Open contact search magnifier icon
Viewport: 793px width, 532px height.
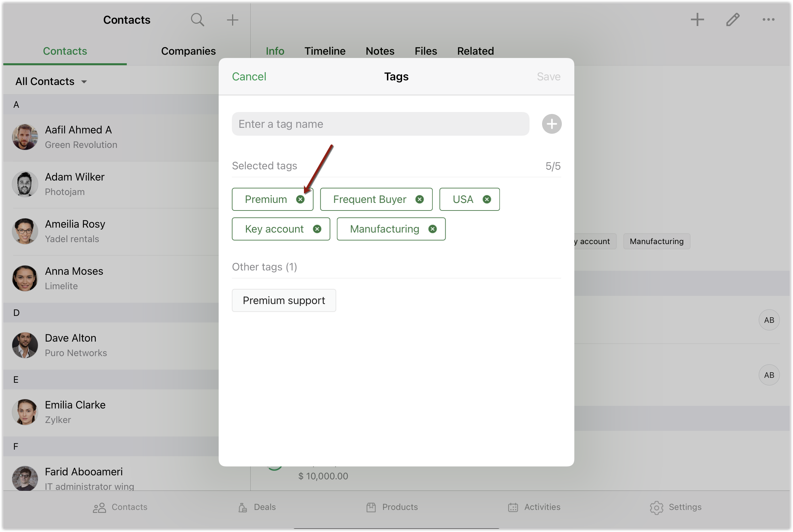(x=197, y=20)
